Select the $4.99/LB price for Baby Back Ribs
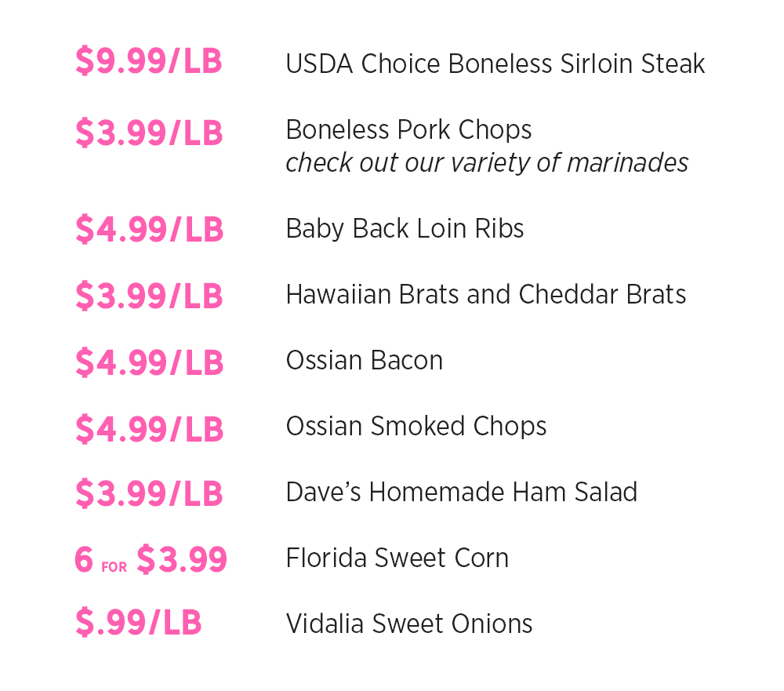Viewport: 784px width, 691px height. (x=149, y=230)
